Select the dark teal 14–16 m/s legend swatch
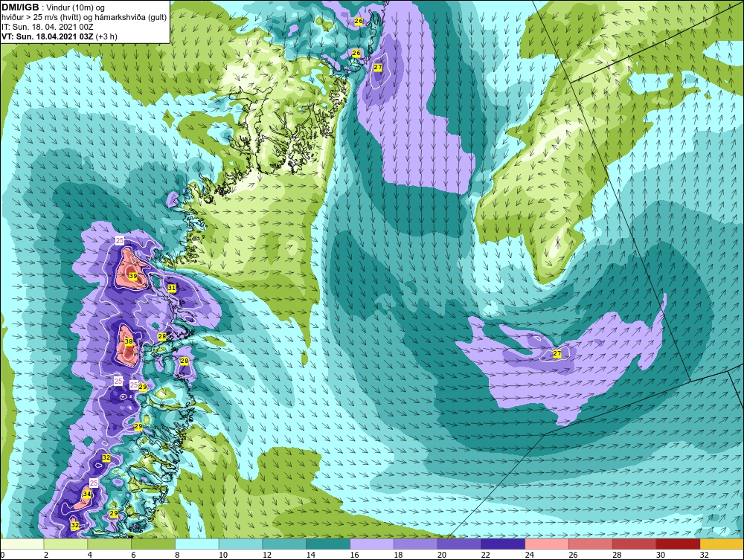The width and height of the screenshot is (744, 560). click(328, 544)
